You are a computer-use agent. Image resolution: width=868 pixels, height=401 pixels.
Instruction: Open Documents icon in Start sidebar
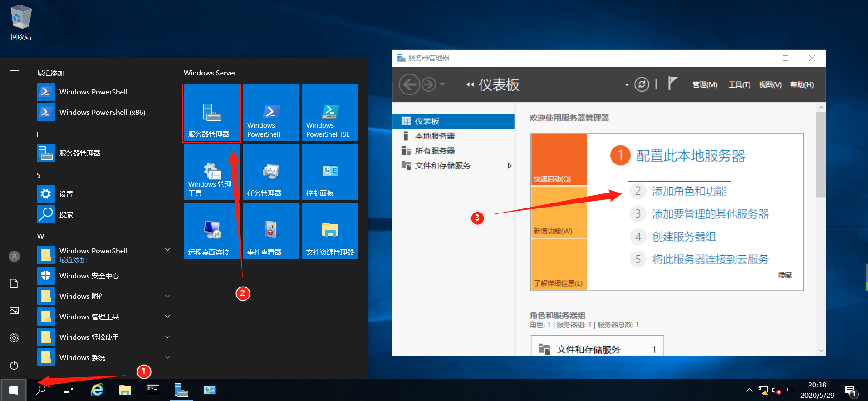click(14, 283)
